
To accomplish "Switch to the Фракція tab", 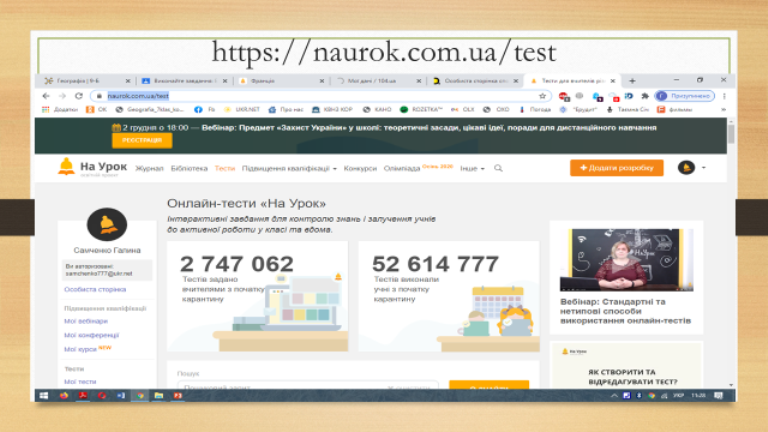I will coord(279,81).
